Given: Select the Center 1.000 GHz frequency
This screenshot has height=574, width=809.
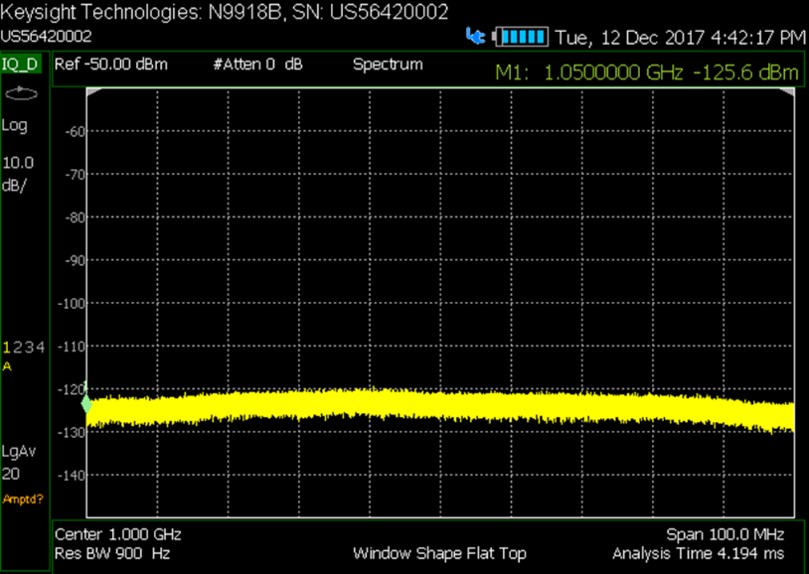Looking at the screenshot, I should [118, 534].
